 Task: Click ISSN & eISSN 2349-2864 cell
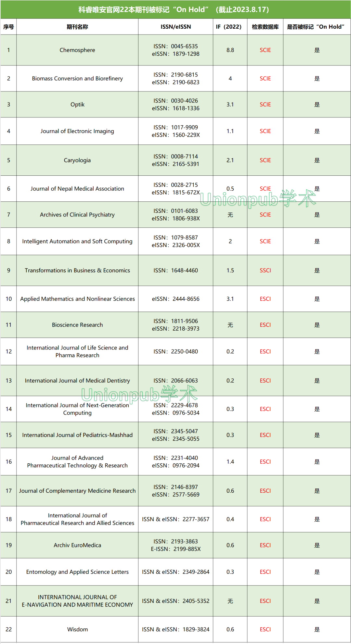tap(176, 572)
